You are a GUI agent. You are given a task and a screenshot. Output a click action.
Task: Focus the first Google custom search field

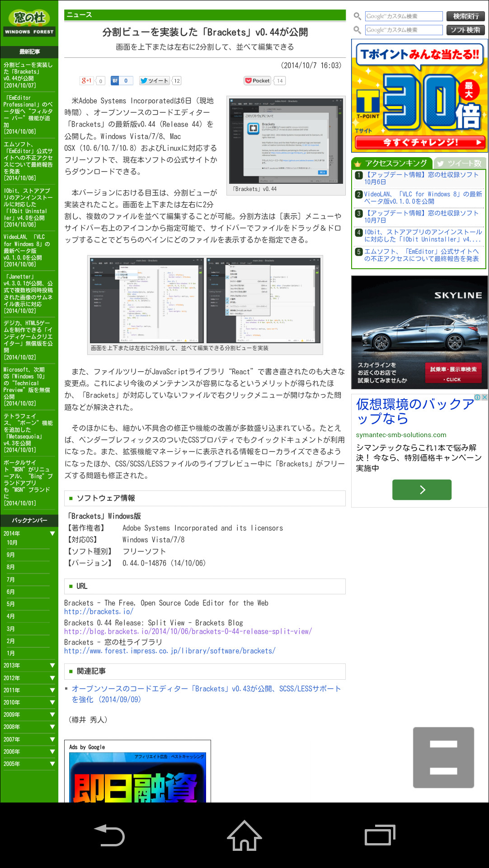pos(404,16)
